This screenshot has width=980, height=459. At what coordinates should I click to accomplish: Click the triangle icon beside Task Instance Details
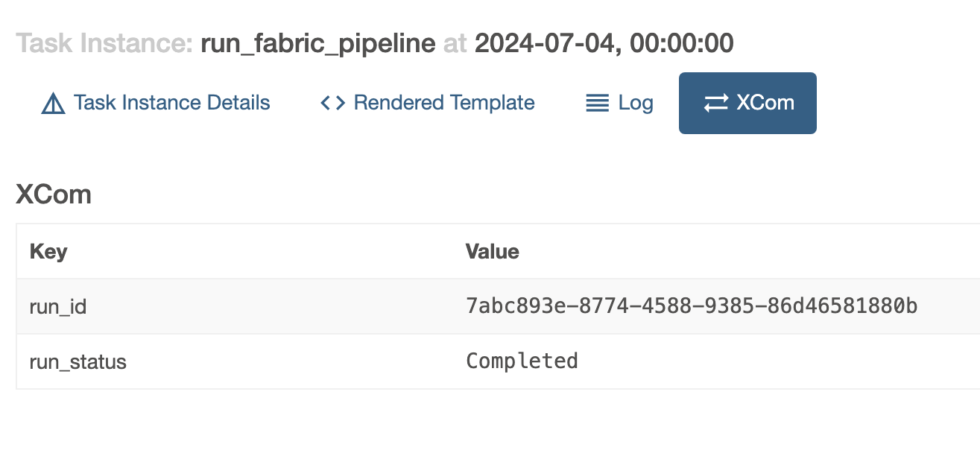[53, 103]
